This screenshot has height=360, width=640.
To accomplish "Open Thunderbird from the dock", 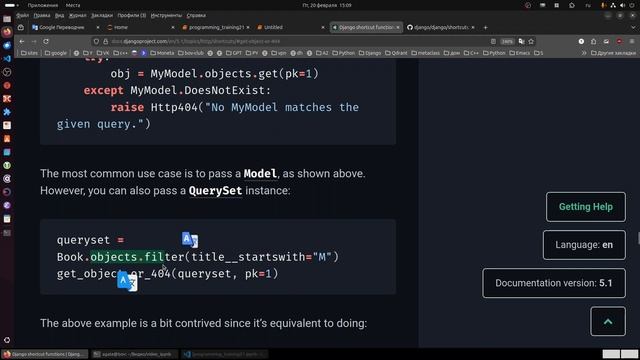I will (7, 45).
